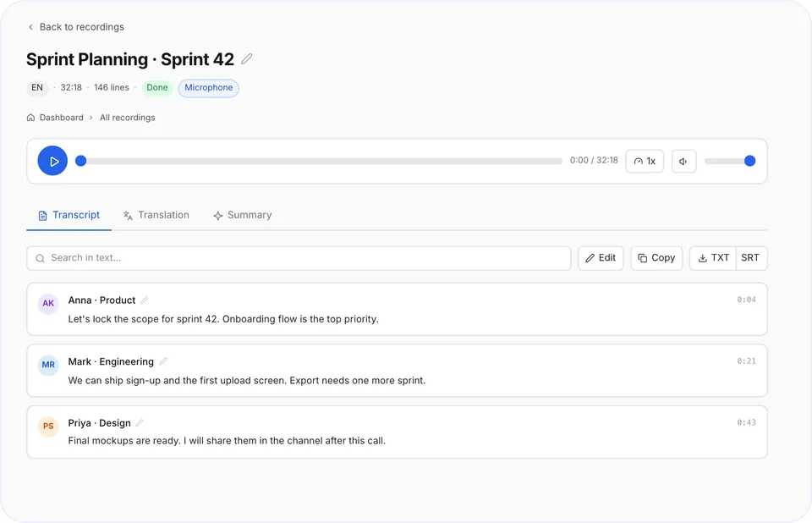This screenshot has height=523, width=812.
Task: Jump to timestamp 0:04
Action: coord(746,300)
